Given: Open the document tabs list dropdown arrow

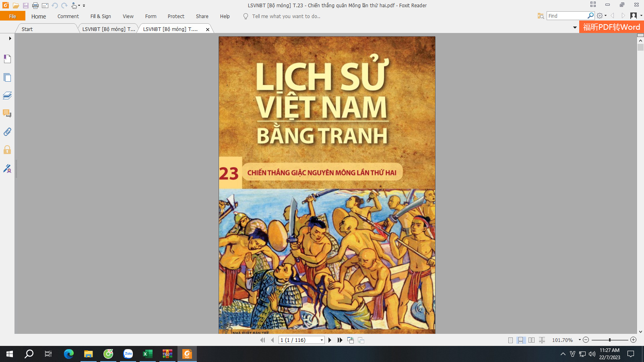Looking at the screenshot, I should [575, 27].
